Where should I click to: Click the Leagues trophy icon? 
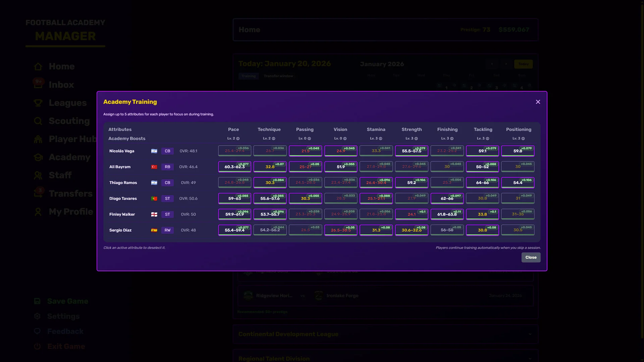(x=38, y=103)
